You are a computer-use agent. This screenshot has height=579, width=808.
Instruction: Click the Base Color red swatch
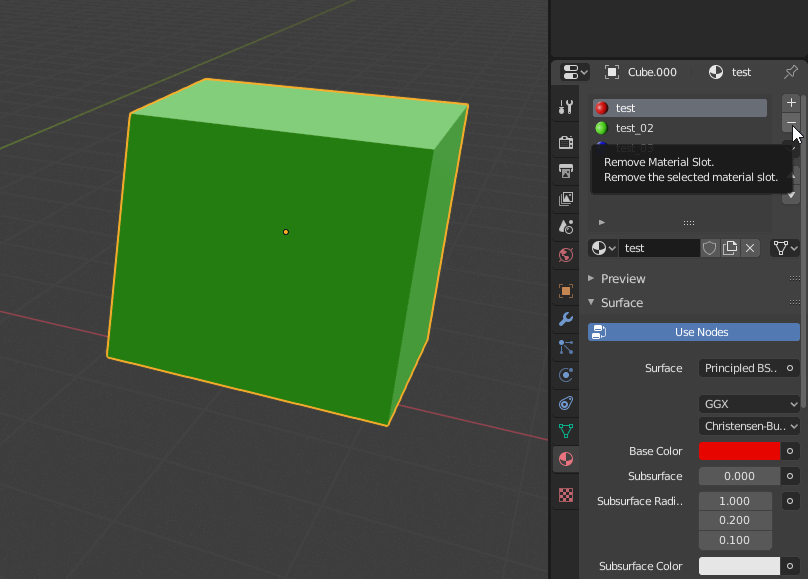coord(739,451)
